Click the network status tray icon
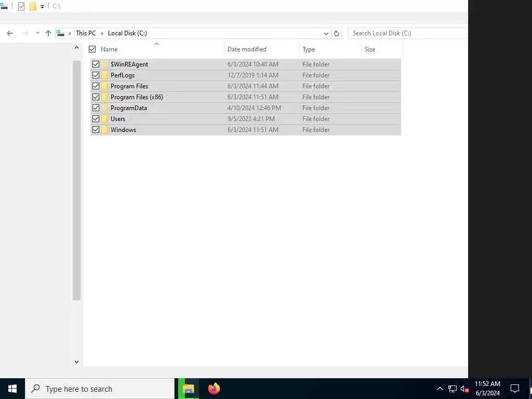 (x=453, y=389)
